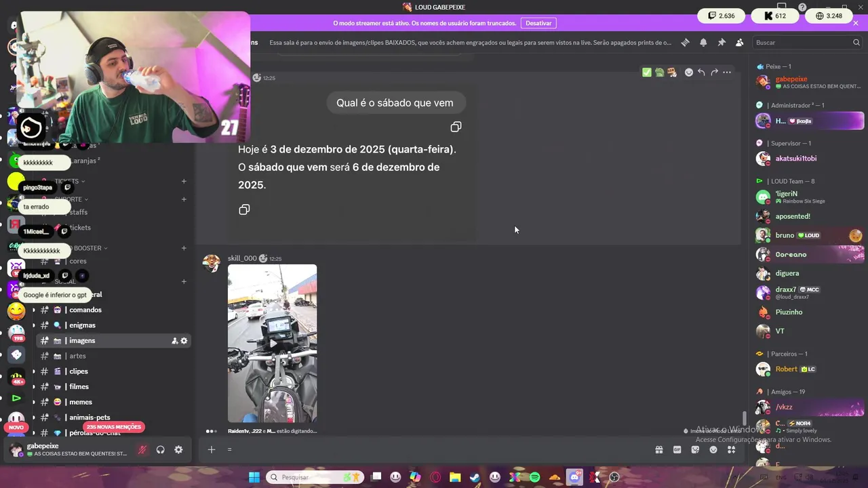Click total viewers count 3.248
The width and height of the screenshot is (868, 488).
[829, 16]
